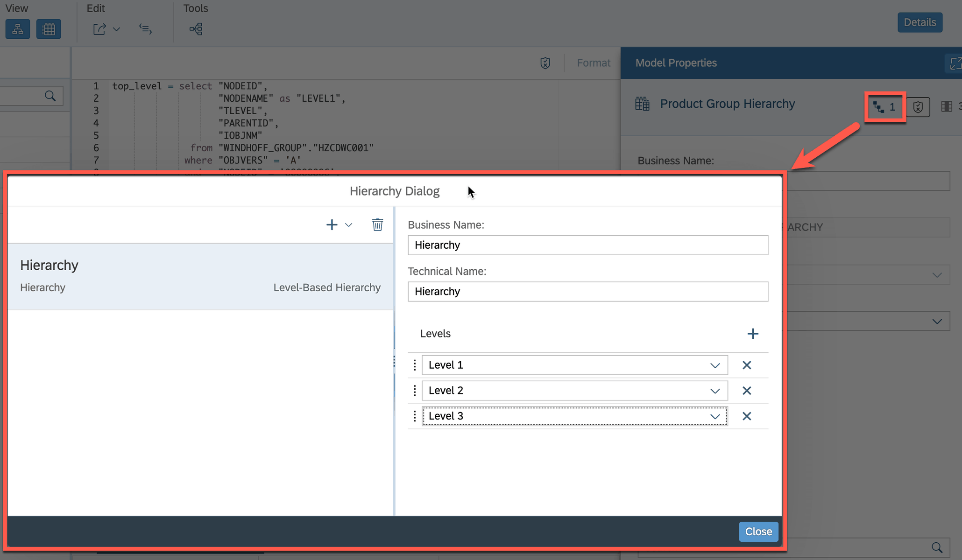This screenshot has height=560, width=962.
Task: Click code line 6 with WINDHOFF_GROUP
Action: point(283,148)
